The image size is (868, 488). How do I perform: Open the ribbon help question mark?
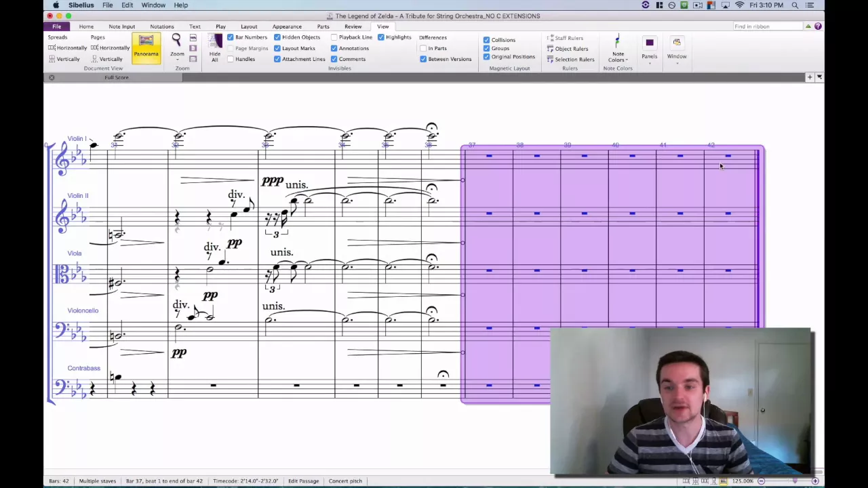pyautogui.click(x=818, y=26)
